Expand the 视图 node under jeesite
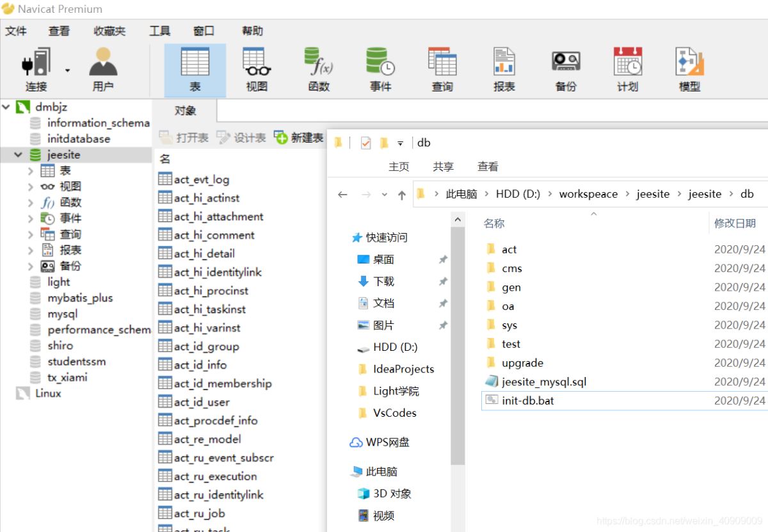Image resolution: width=768 pixels, height=532 pixels. [x=31, y=187]
